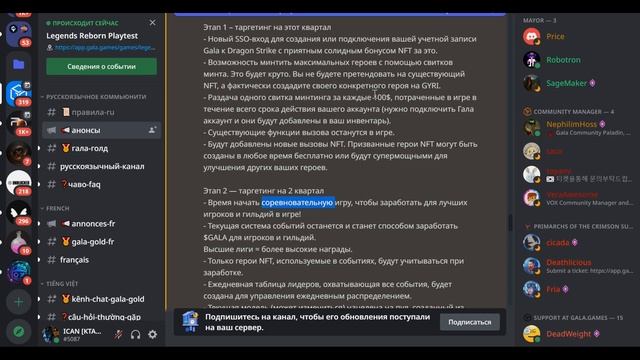640x360 pixels.
Task: Open User Settings gear icon
Action: coord(153,335)
